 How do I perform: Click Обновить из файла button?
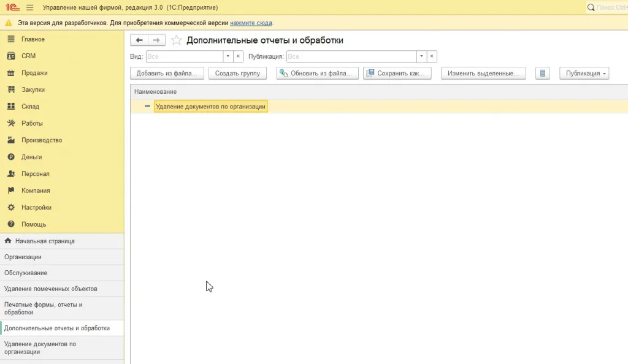click(x=317, y=73)
